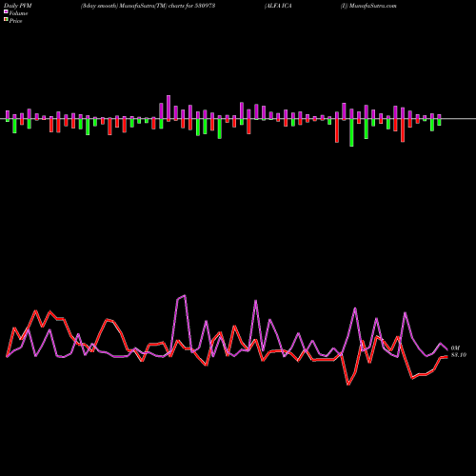Select the 'Volume' legend label
This screenshot has width=476, height=476.
[18, 13]
